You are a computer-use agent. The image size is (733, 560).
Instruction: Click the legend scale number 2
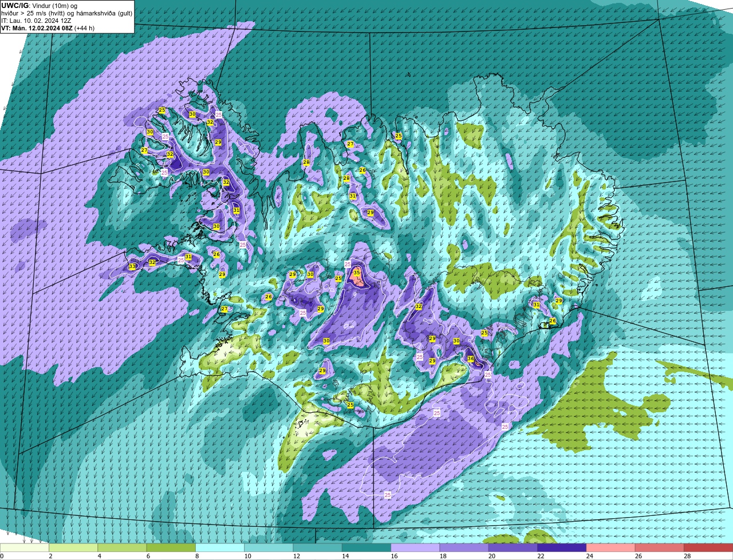pyautogui.click(x=50, y=556)
